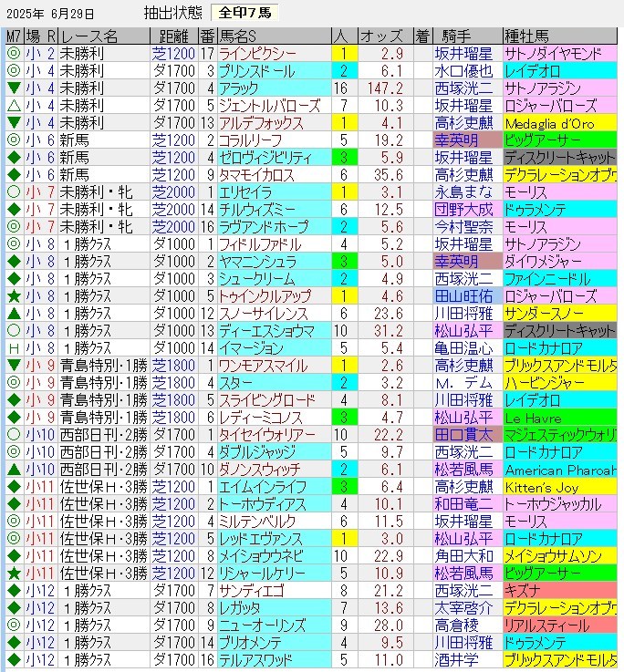Viewport: 624px width, 672px height.
Task: Click the odds value 147.2
Action: click(x=385, y=88)
